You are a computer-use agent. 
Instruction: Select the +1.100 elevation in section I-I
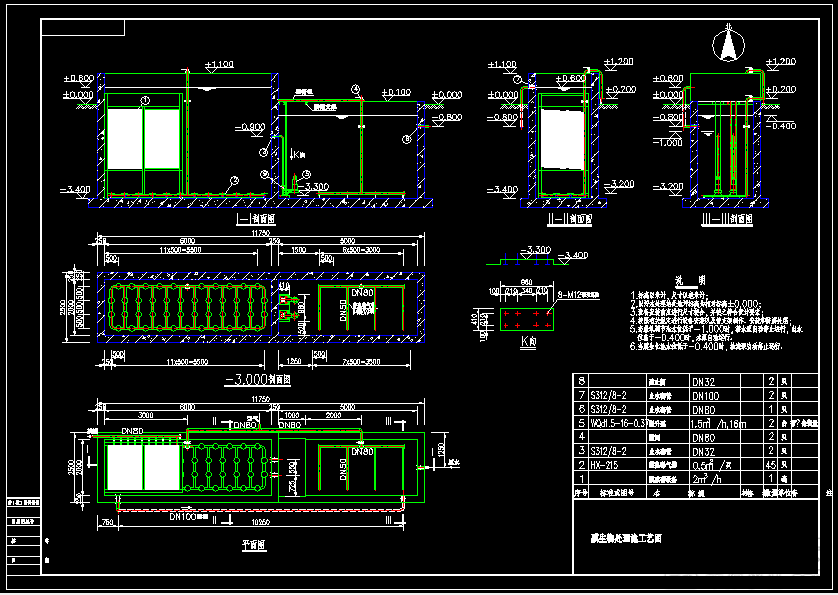220,65
